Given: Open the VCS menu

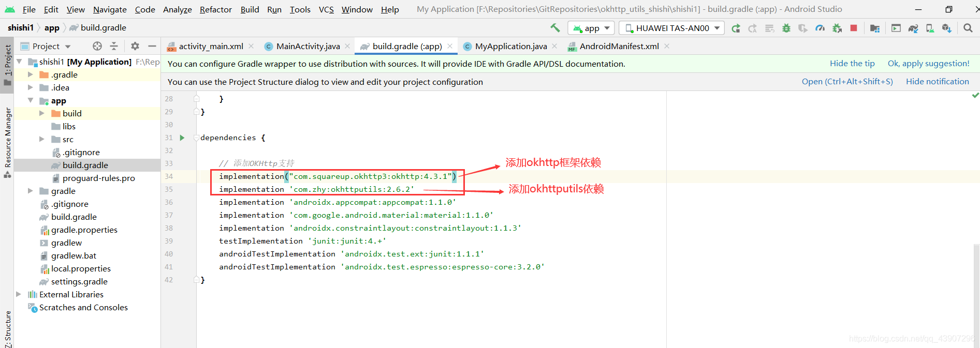Looking at the screenshot, I should point(326,9).
